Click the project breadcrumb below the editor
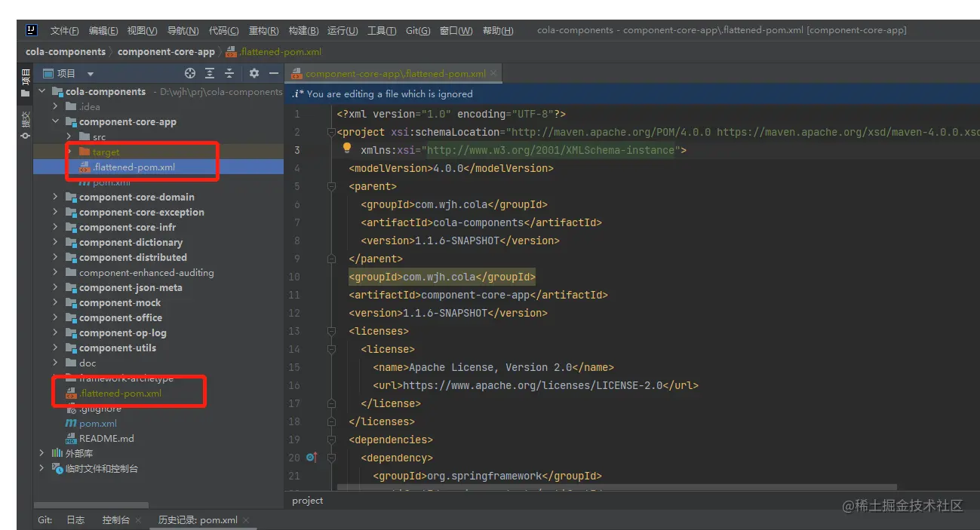Image resolution: width=980 pixels, height=530 pixels. [x=308, y=501]
